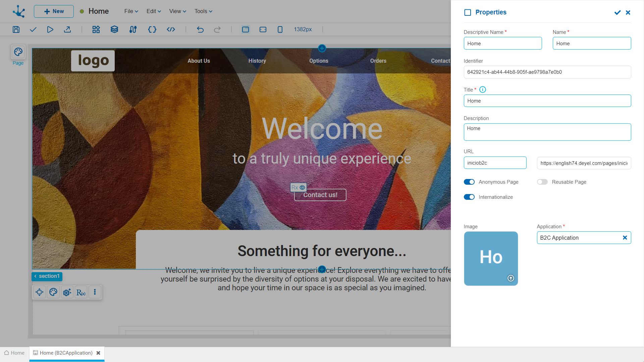Click the HTML code tags icon

tap(171, 29)
